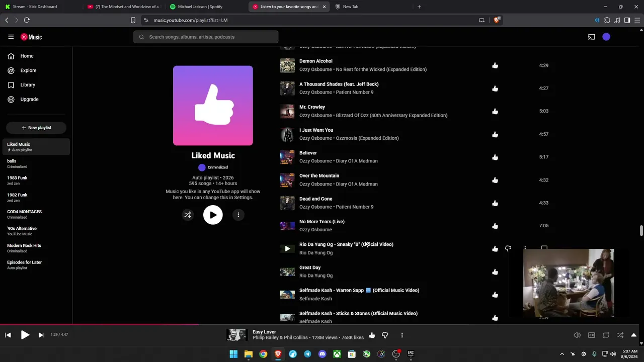This screenshot has height=362, width=644.
Task: Unlike the song Demon Alcohol
Action: pos(495,65)
